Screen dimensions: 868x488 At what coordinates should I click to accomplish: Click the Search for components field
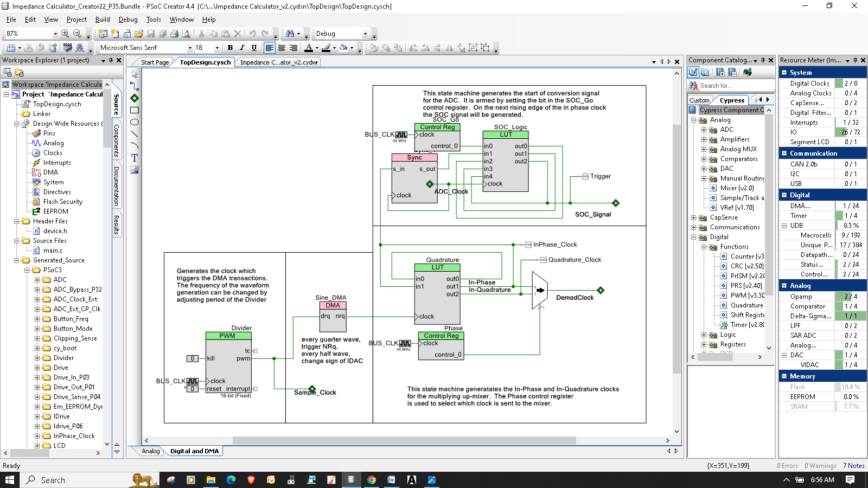pos(736,86)
